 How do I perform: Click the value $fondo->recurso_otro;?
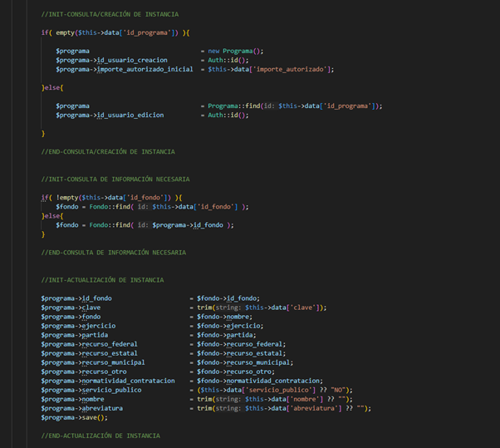point(236,372)
